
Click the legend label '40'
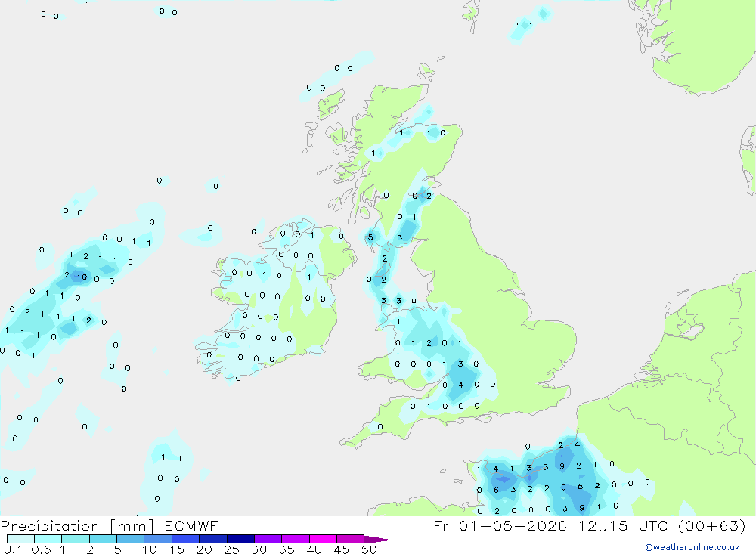click(x=314, y=549)
